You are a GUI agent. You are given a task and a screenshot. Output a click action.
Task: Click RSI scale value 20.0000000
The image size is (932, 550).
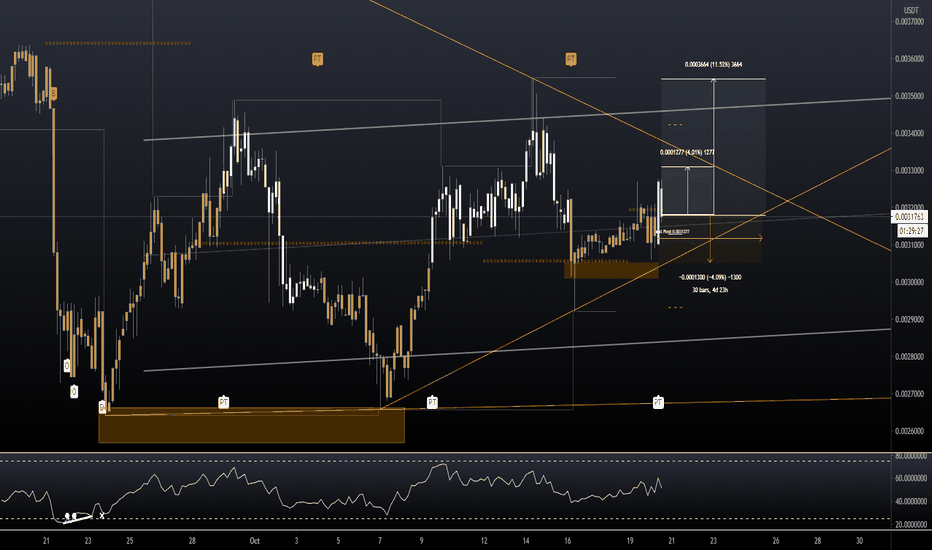911,524
